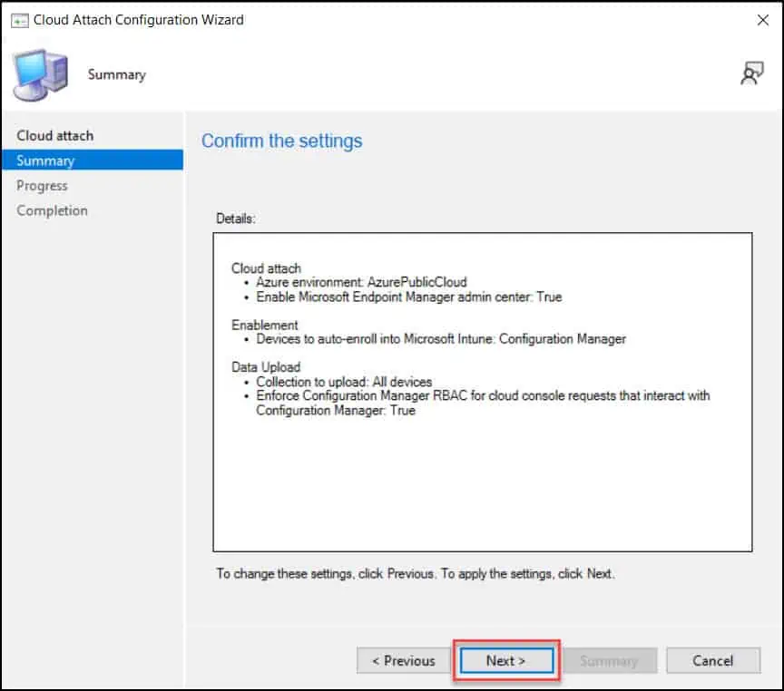Viewport: 784px width, 691px height.
Task: Click the feedback person icon
Action: pos(751,74)
